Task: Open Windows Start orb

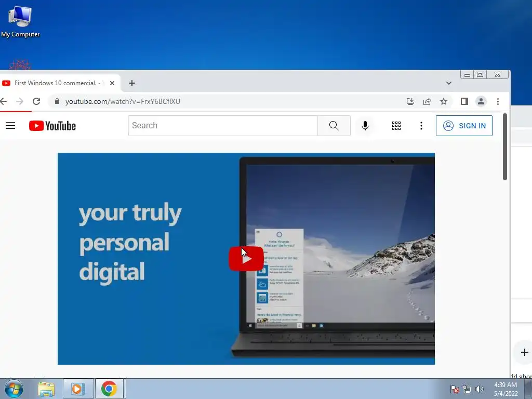Action: [x=14, y=389]
